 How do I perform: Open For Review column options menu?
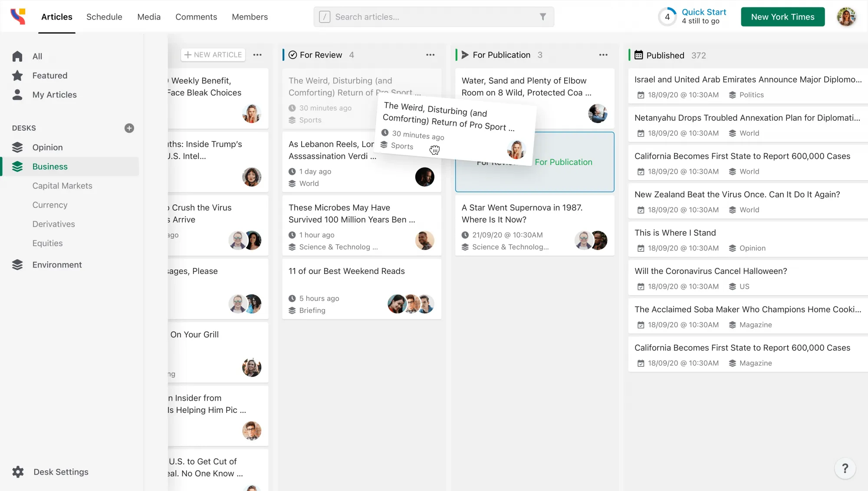tap(431, 55)
